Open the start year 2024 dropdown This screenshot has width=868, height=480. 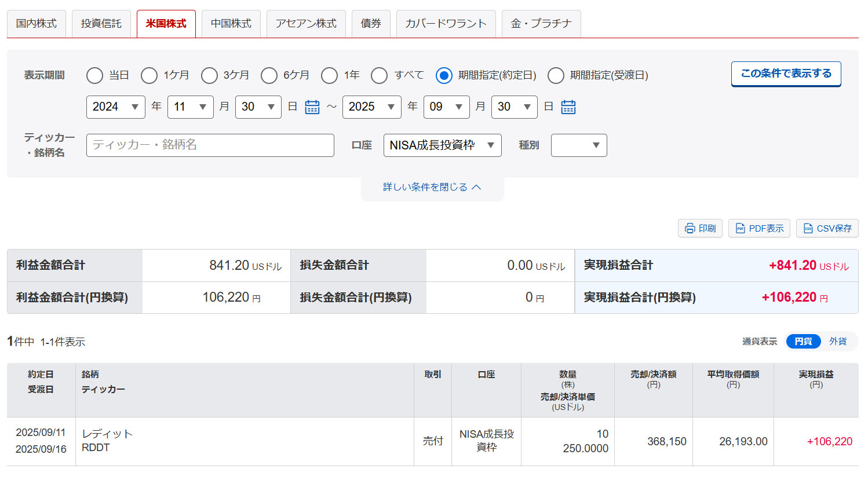[115, 107]
